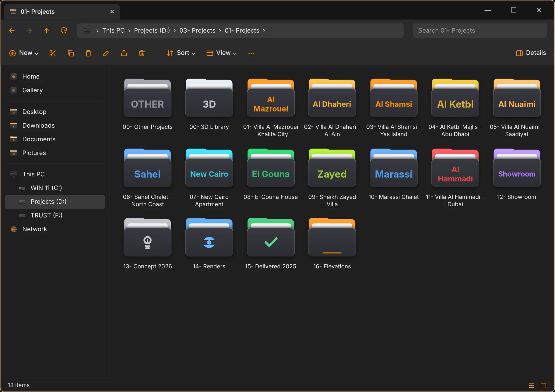Select the 13- Concept 2026 folder
Image resolution: width=555 pixels, height=392 pixels.
tap(148, 244)
